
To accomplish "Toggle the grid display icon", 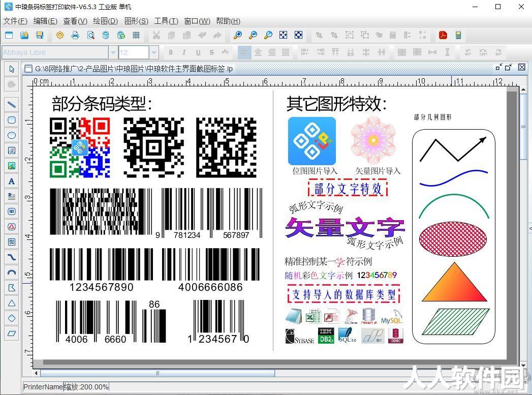I will pyautogui.click(x=136, y=35).
